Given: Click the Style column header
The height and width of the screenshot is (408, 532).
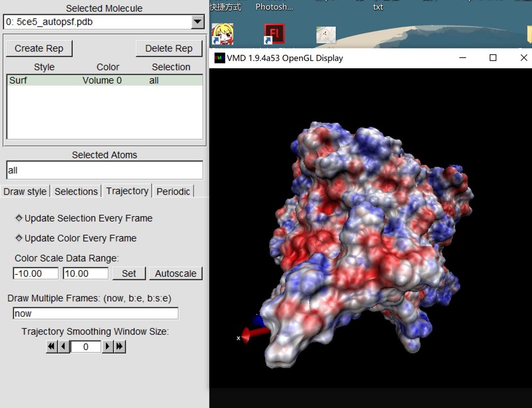Looking at the screenshot, I should 44,67.
